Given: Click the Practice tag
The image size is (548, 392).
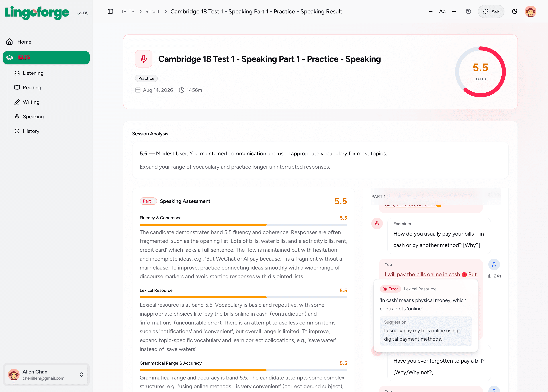Looking at the screenshot, I should coord(146,78).
